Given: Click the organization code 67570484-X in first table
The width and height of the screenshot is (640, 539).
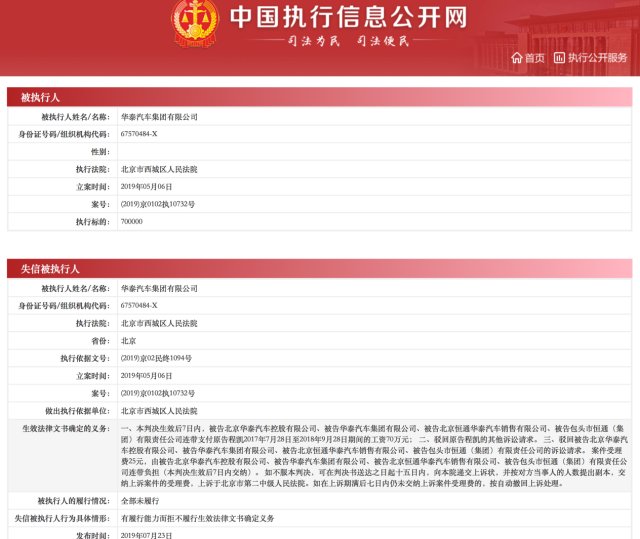Looking at the screenshot, I should click(x=139, y=134).
